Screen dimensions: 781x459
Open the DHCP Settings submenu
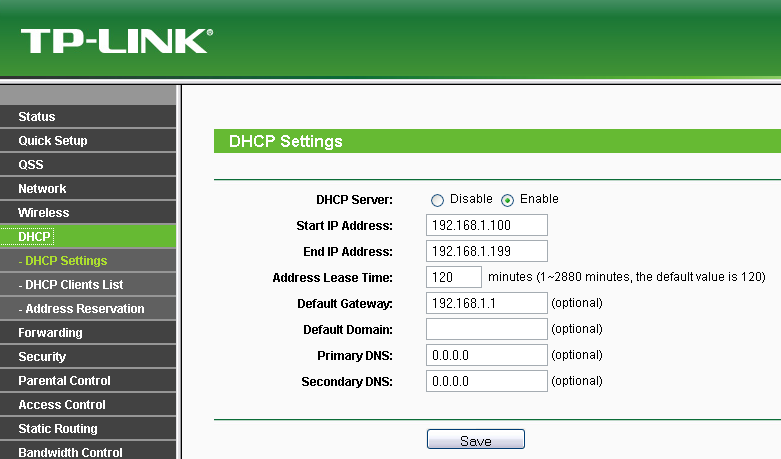point(88,260)
